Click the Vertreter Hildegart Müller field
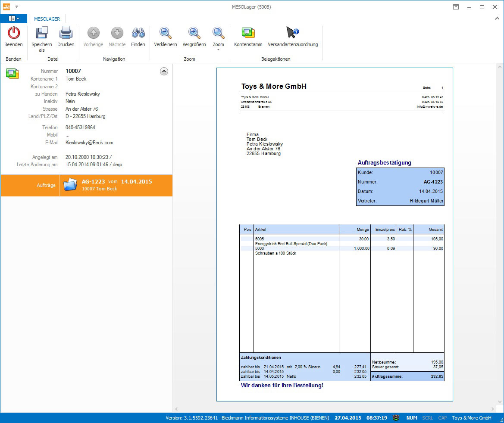Screen dimensions: 504x423 401,201
